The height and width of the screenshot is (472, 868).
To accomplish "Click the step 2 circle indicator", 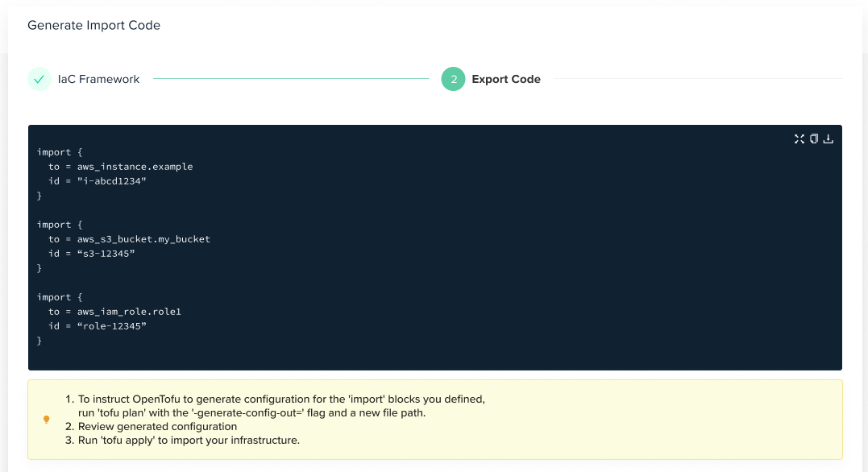I will click(x=453, y=79).
